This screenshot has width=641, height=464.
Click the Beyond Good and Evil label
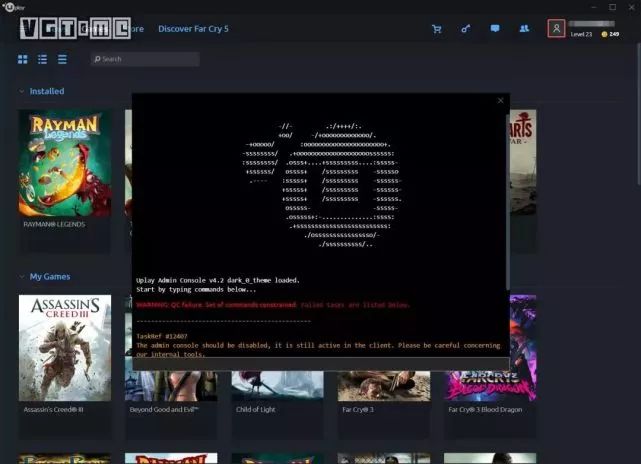164,410
